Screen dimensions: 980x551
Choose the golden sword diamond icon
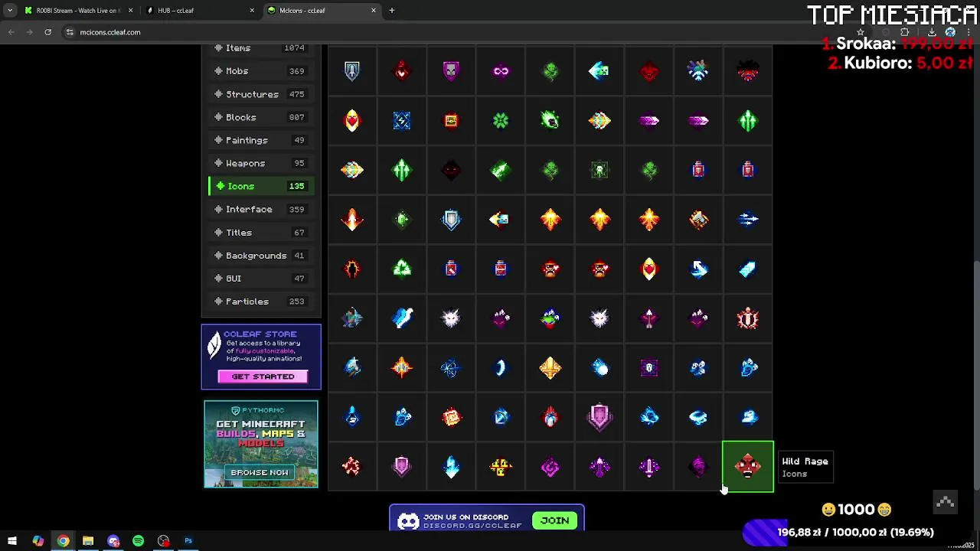tap(550, 368)
